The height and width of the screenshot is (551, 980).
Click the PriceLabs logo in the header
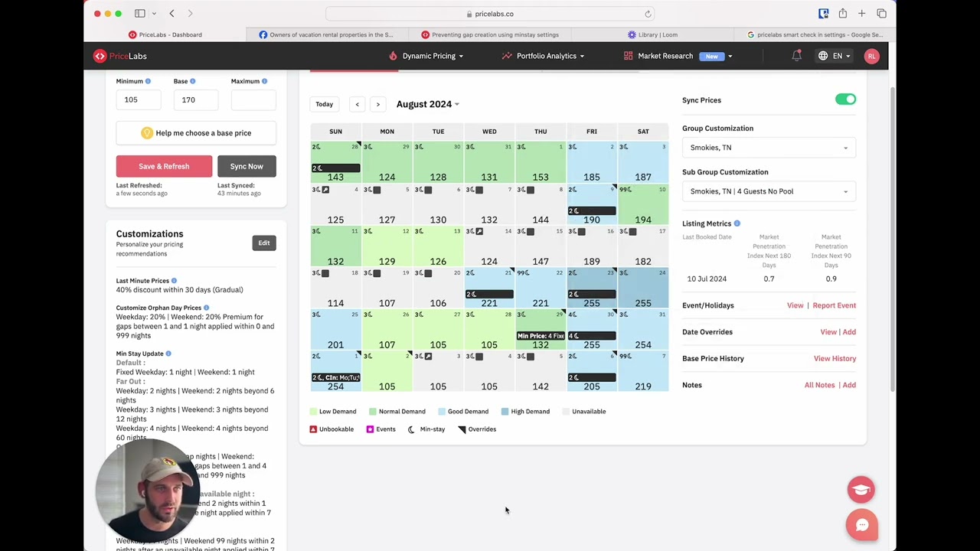120,56
